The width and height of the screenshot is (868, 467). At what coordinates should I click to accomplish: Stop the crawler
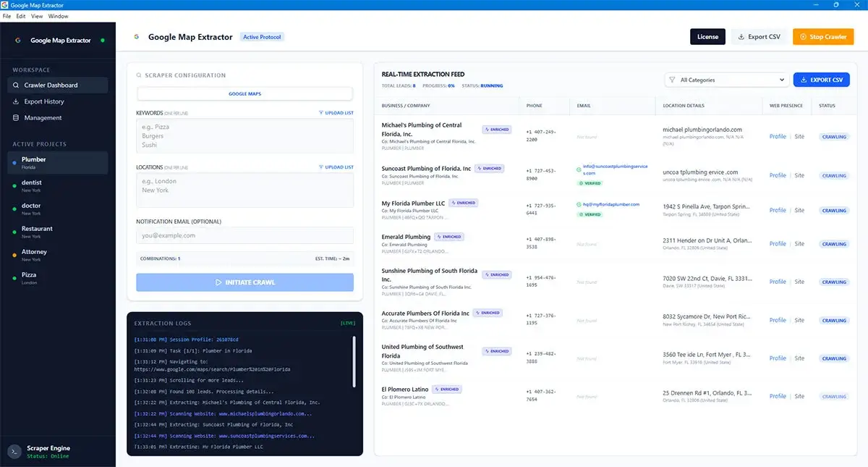click(x=823, y=37)
